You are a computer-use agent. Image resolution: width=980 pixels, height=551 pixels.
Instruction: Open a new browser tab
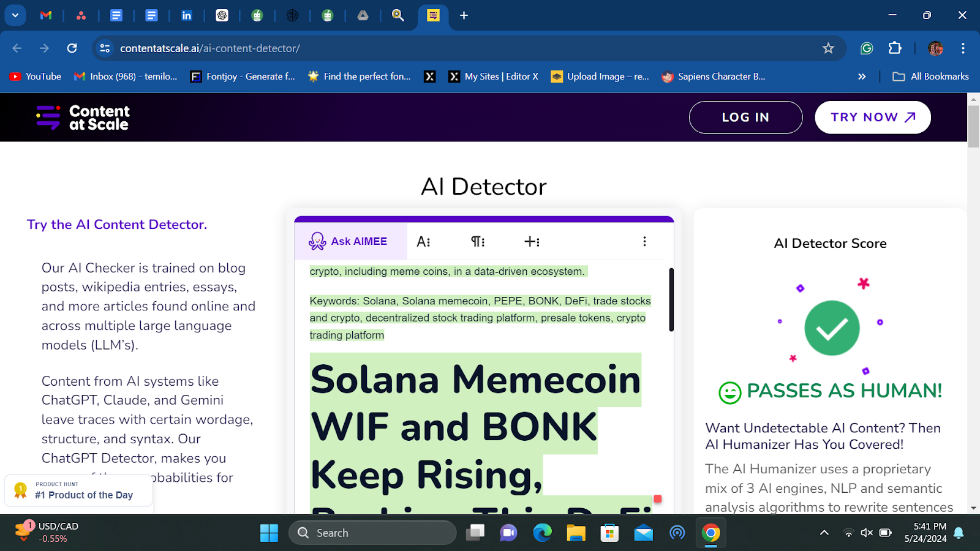click(x=464, y=15)
